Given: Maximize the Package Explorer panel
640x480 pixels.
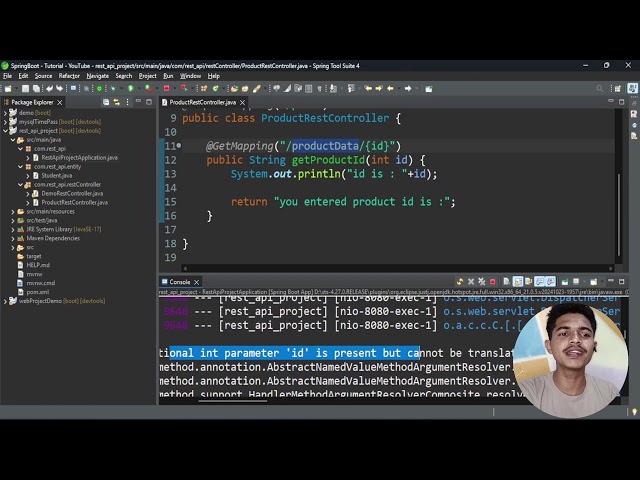Looking at the screenshot, I should [149, 102].
